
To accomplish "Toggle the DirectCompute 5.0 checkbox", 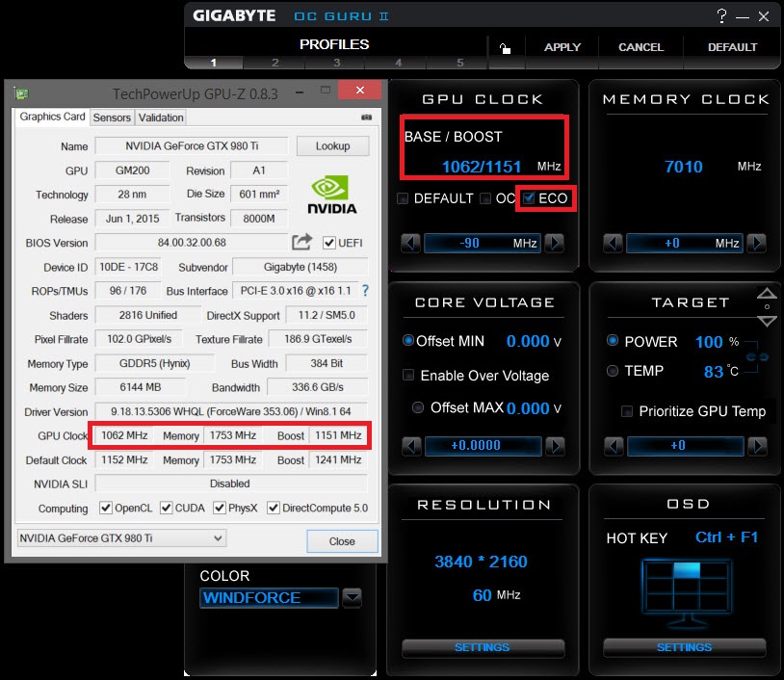I will (x=273, y=508).
